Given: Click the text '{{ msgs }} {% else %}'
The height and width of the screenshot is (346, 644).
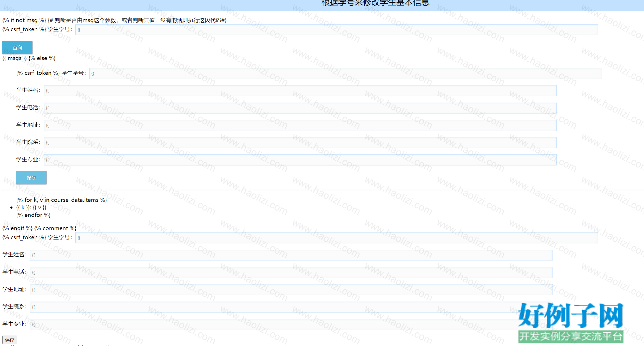Looking at the screenshot, I should pos(29,58).
